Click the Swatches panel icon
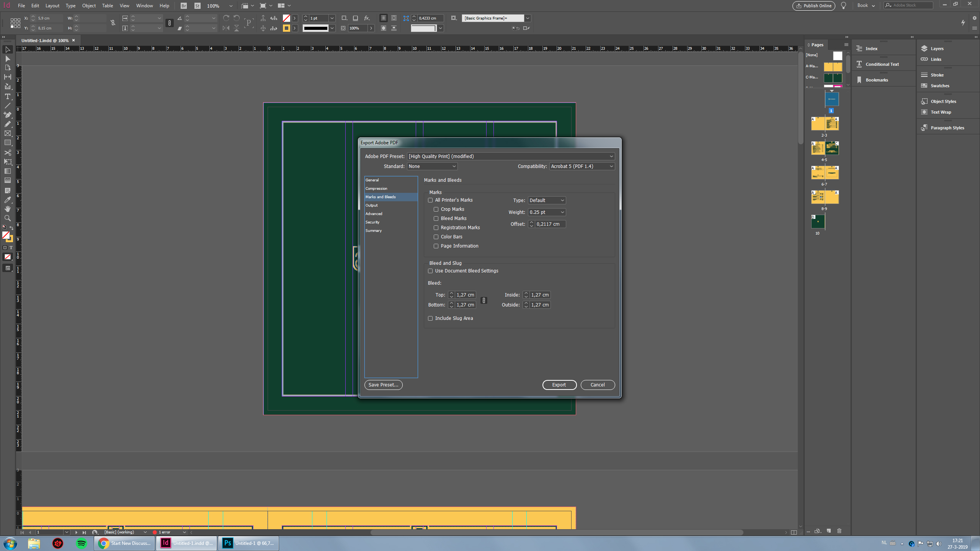This screenshot has width=980, height=551. 924,85
